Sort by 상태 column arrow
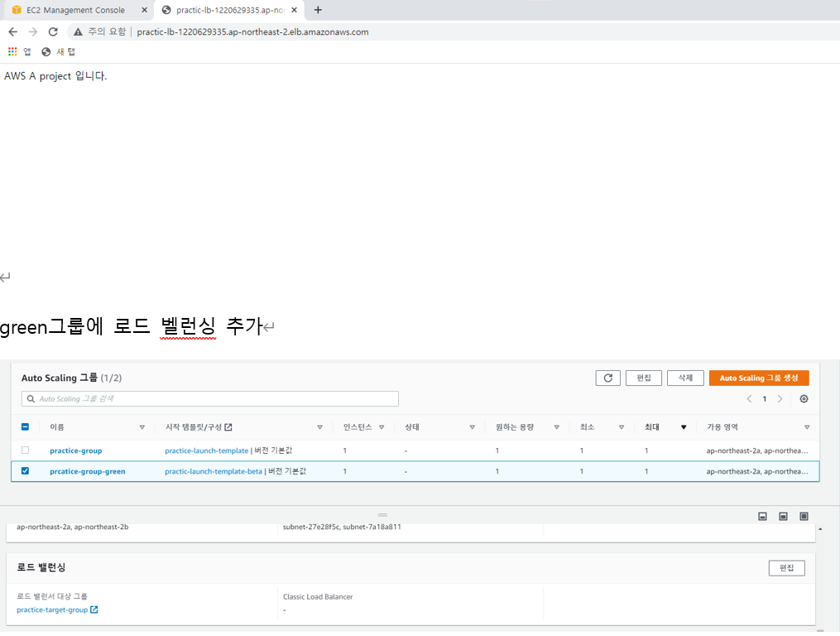The image size is (840, 636). 472,427
